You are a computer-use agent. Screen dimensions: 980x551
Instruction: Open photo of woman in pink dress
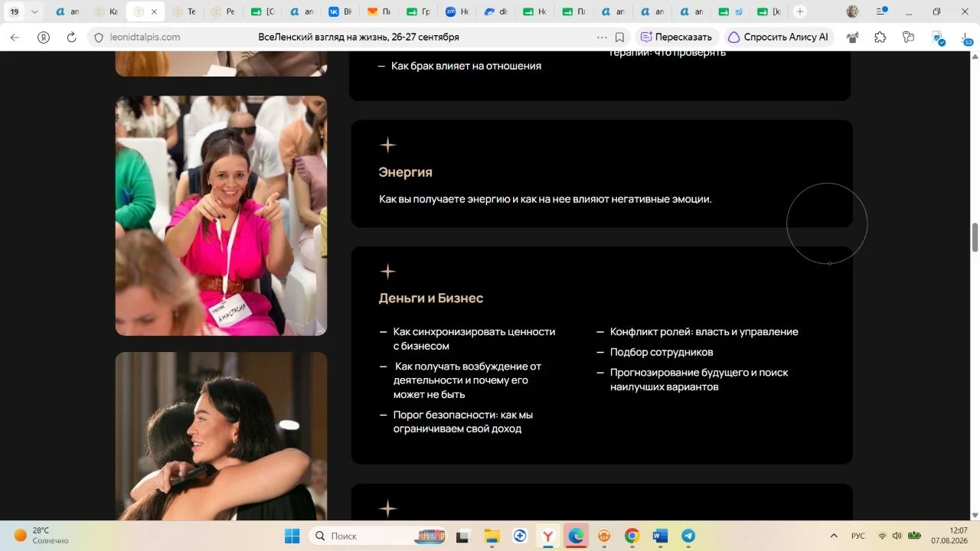tap(221, 216)
